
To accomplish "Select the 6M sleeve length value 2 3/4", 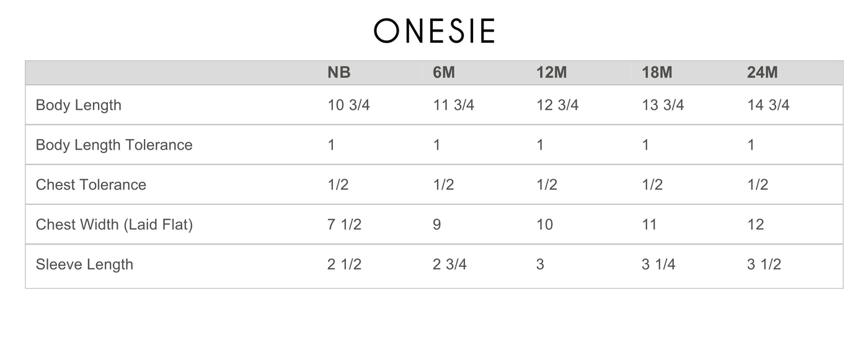I will pyautogui.click(x=449, y=264).
